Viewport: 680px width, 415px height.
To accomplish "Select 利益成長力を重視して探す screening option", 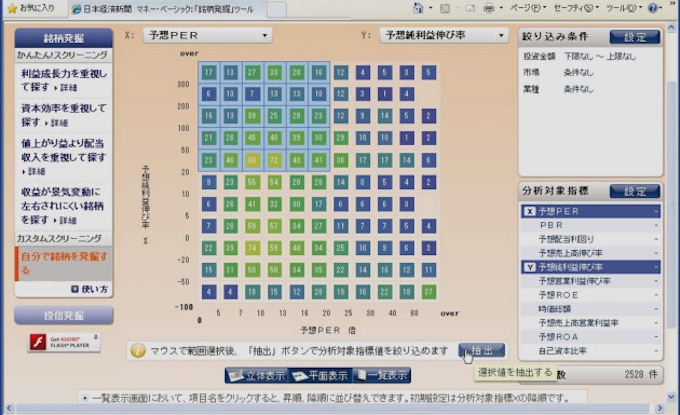I will click(62, 80).
